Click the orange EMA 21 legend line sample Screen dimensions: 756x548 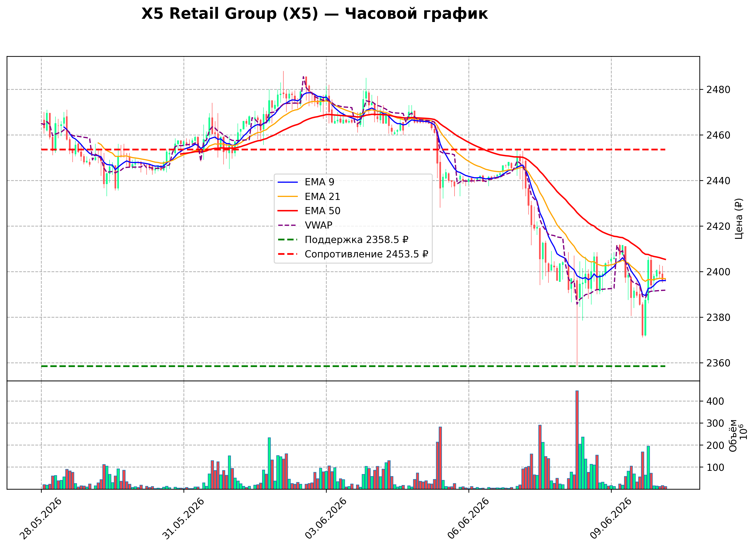(287, 196)
